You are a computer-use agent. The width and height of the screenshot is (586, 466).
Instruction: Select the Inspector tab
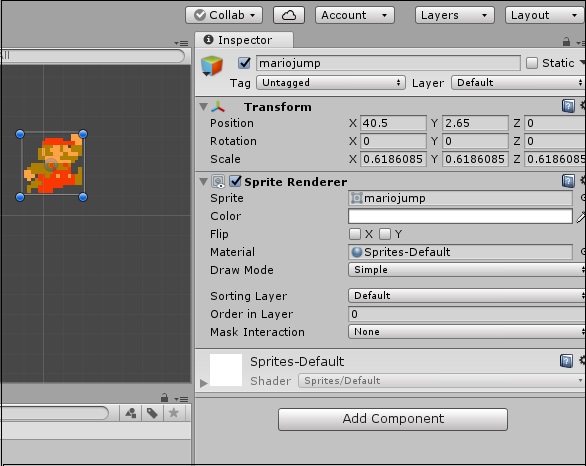click(x=244, y=40)
